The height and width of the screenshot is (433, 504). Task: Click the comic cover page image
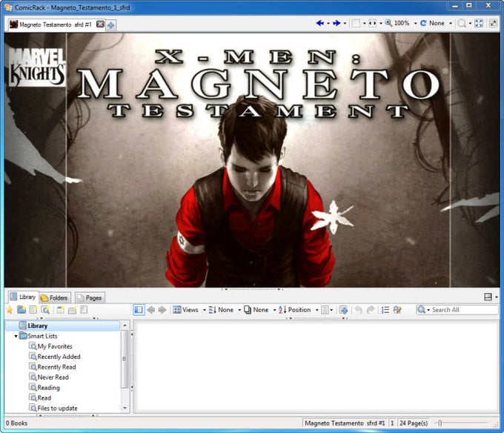pyautogui.click(x=252, y=160)
